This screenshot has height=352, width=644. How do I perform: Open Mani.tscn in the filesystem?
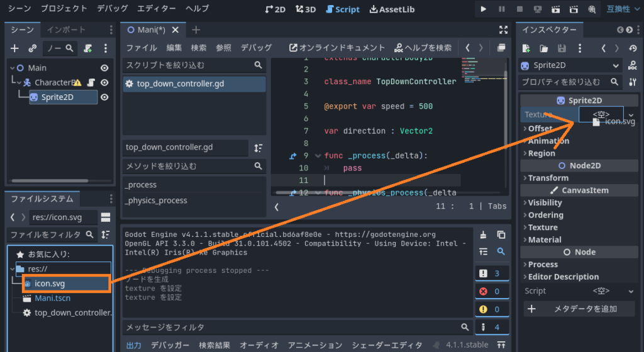tap(53, 298)
